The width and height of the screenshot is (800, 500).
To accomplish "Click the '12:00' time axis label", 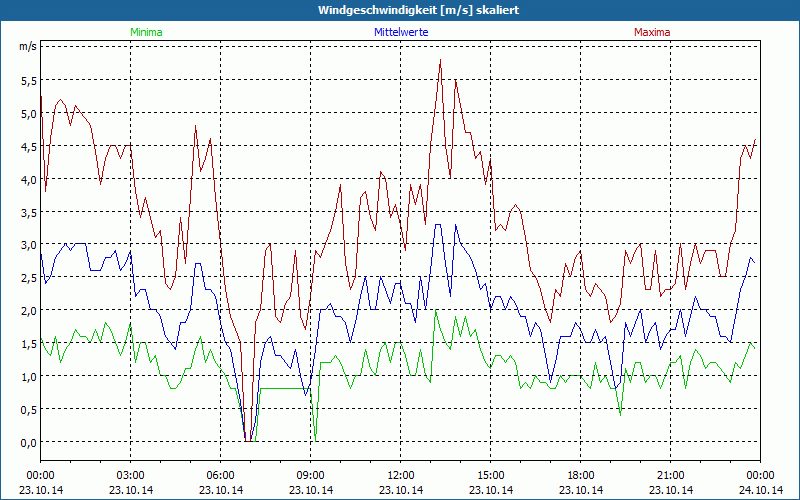I will (401, 476).
